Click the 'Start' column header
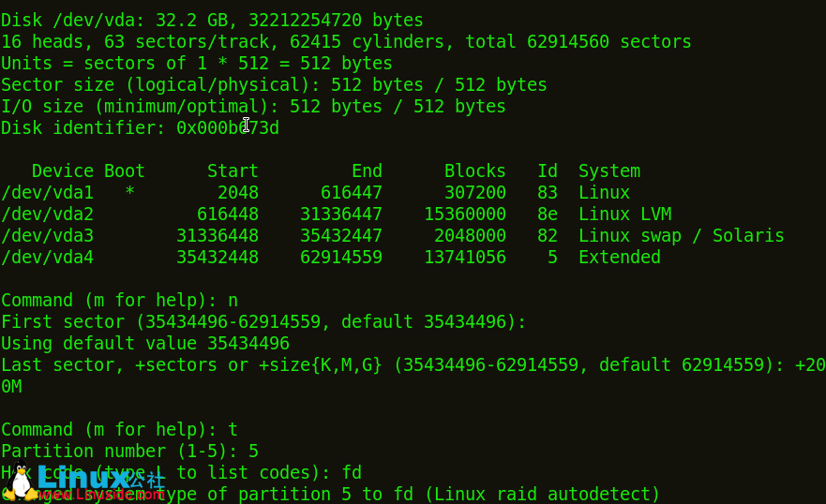The width and height of the screenshot is (826, 504). pos(233,171)
